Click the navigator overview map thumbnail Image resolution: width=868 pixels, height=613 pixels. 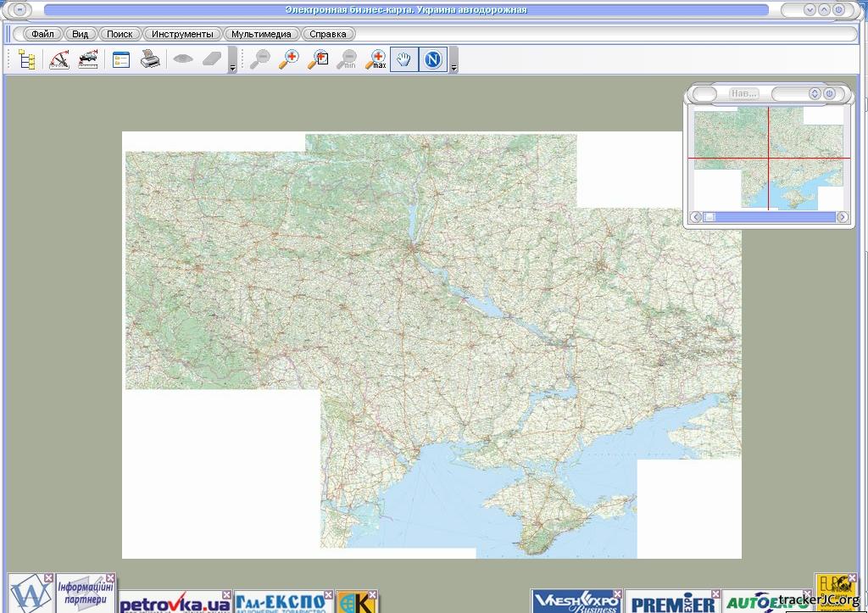[769, 158]
